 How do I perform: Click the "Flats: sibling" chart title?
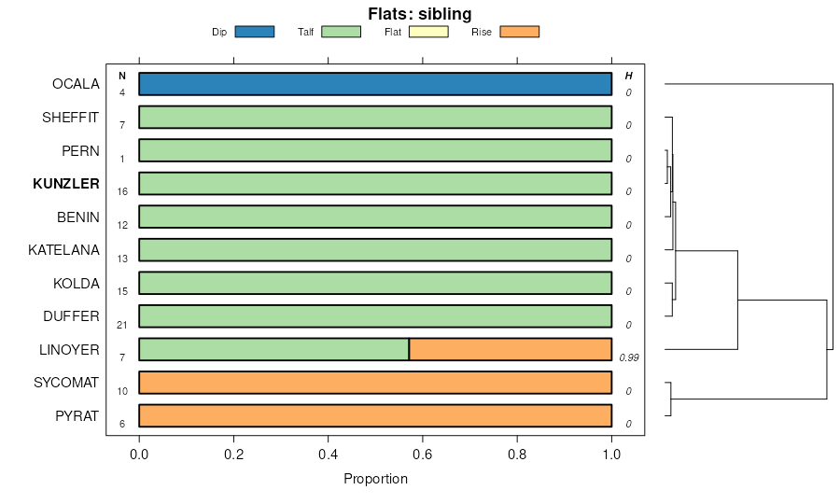click(420, 14)
